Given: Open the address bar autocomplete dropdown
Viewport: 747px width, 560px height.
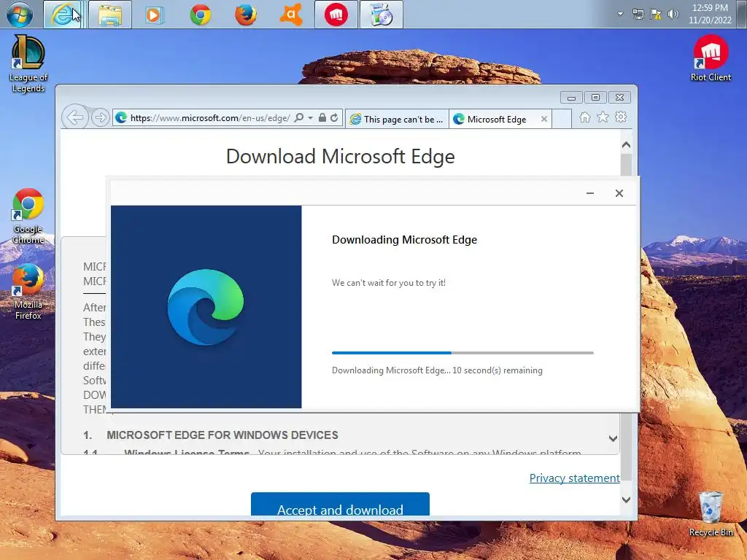Looking at the screenshot, I should pos(310,117).
